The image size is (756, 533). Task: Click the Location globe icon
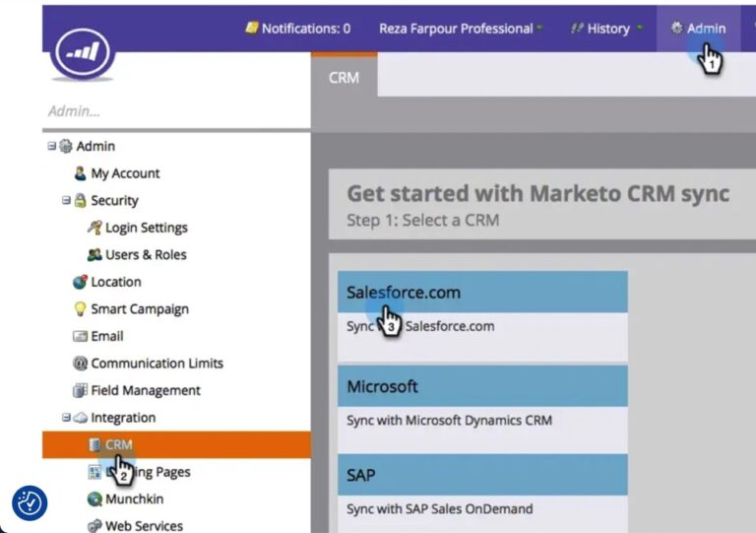pos(81,282)
